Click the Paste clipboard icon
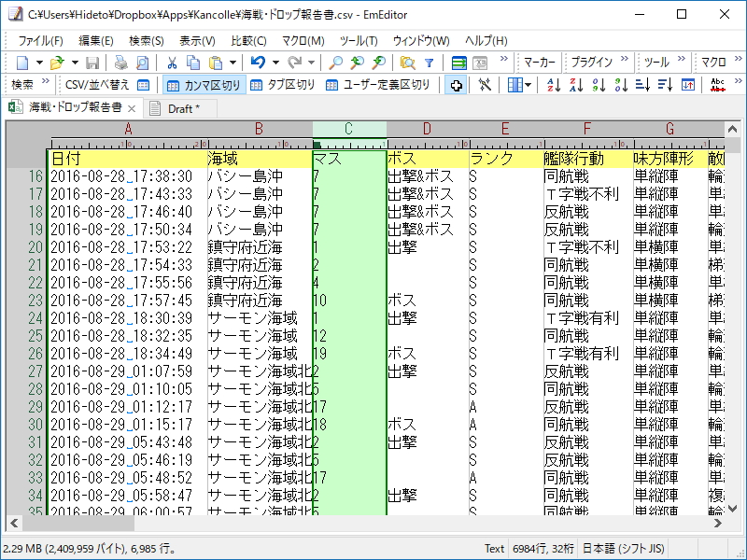 [216, 63]
